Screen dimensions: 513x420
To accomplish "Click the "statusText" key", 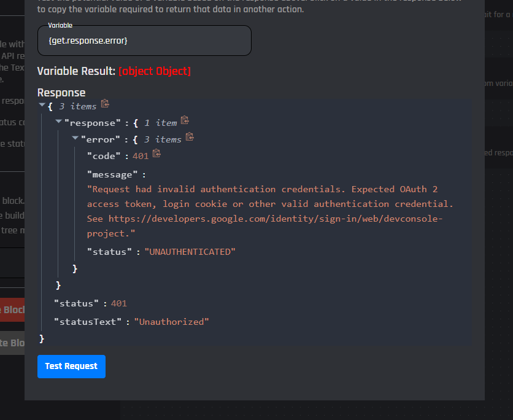I will [x=88, y=322].
